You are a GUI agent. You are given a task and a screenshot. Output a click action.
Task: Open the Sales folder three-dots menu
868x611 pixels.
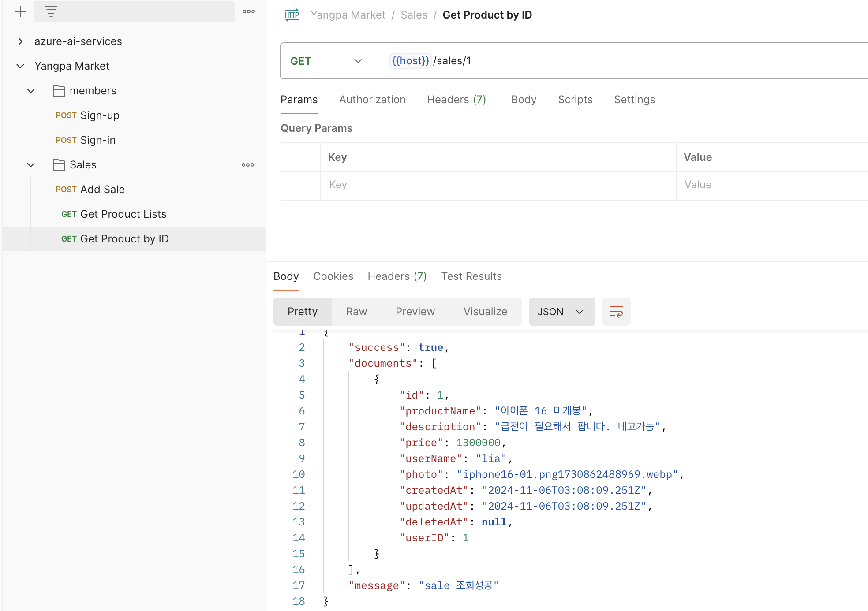click(x=248, y=165)
